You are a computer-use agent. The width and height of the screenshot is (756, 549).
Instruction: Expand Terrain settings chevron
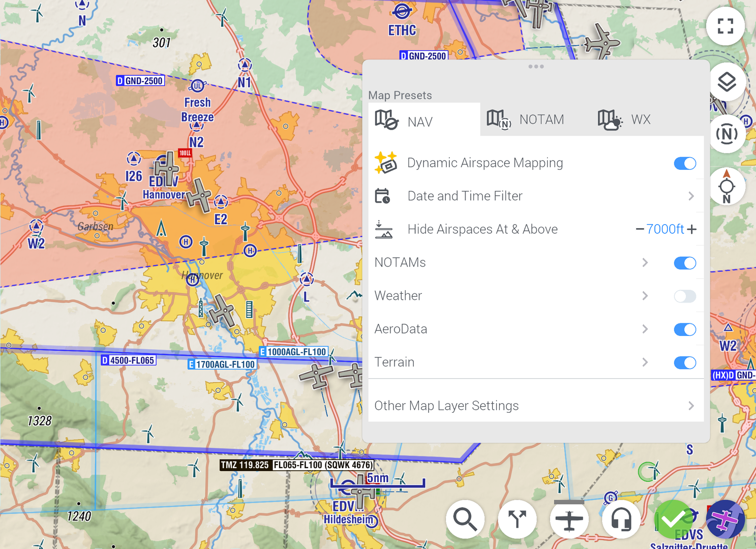click(x=645, y=362)
